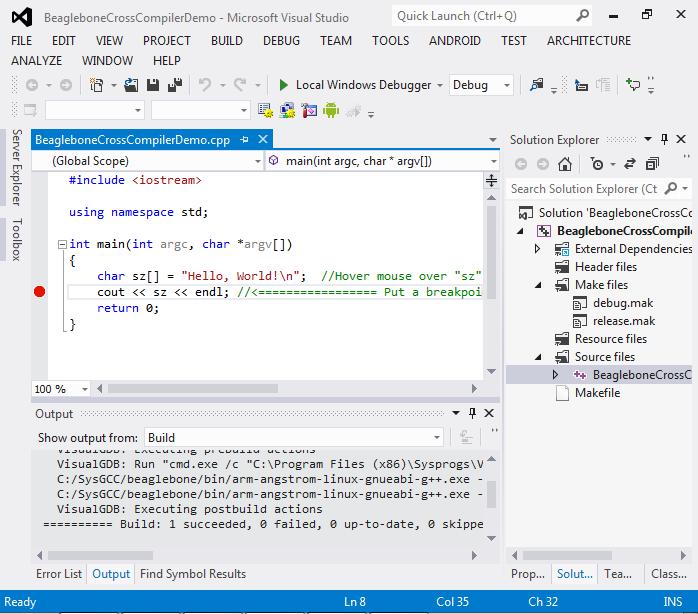This screenshot has width=698, height=614.
Task: Open the ANDROID menu
Action: coord(455,41)
